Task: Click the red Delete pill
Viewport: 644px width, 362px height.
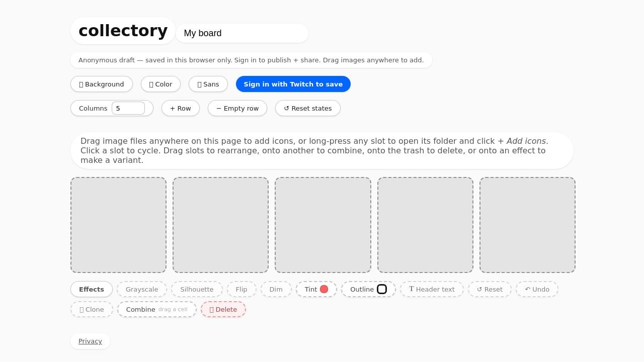Action: (x=223, y=309)
